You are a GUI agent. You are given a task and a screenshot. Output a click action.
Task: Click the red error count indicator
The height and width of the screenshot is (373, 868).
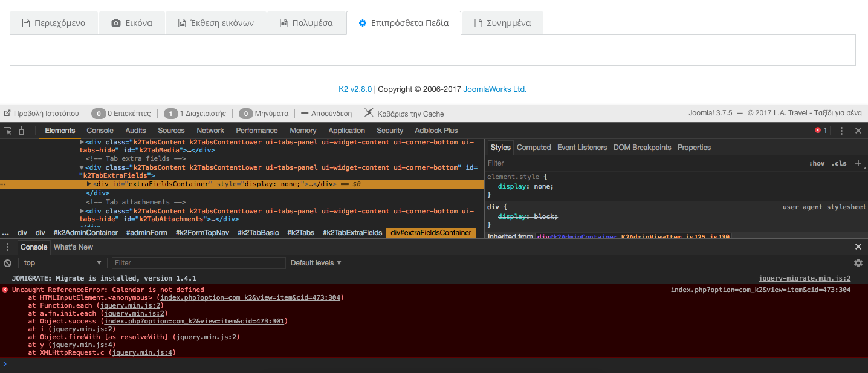[x=820, y=131]
